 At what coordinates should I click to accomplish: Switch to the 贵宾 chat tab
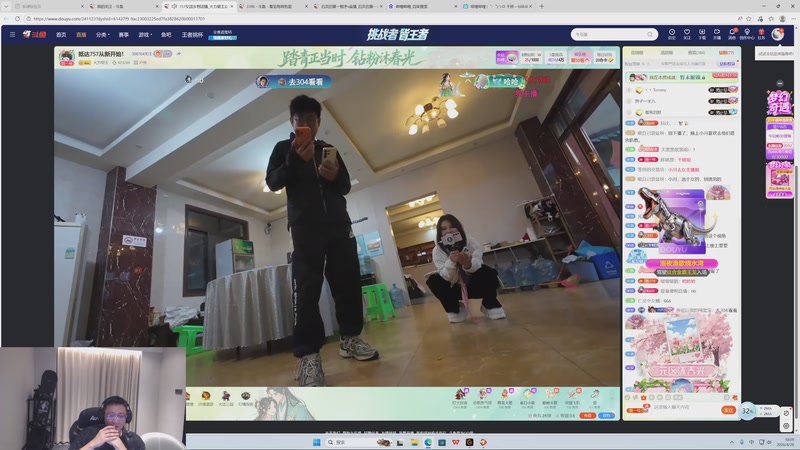(696, 53)
